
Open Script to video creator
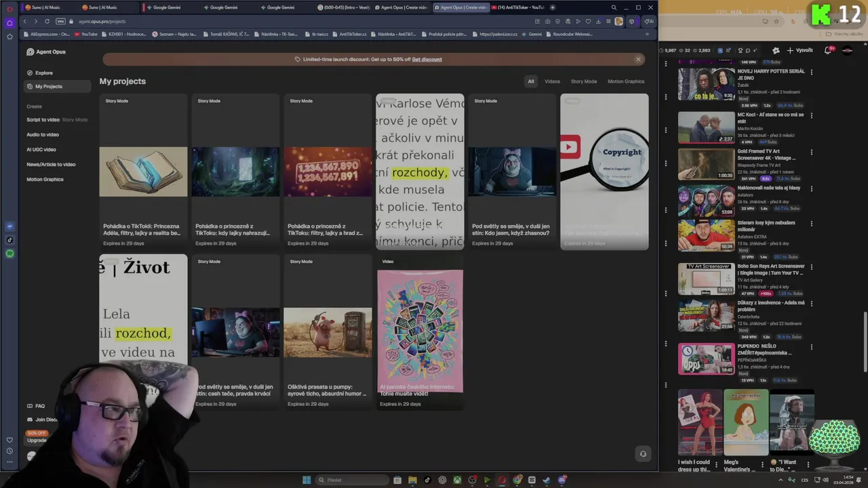pos(43,120)
